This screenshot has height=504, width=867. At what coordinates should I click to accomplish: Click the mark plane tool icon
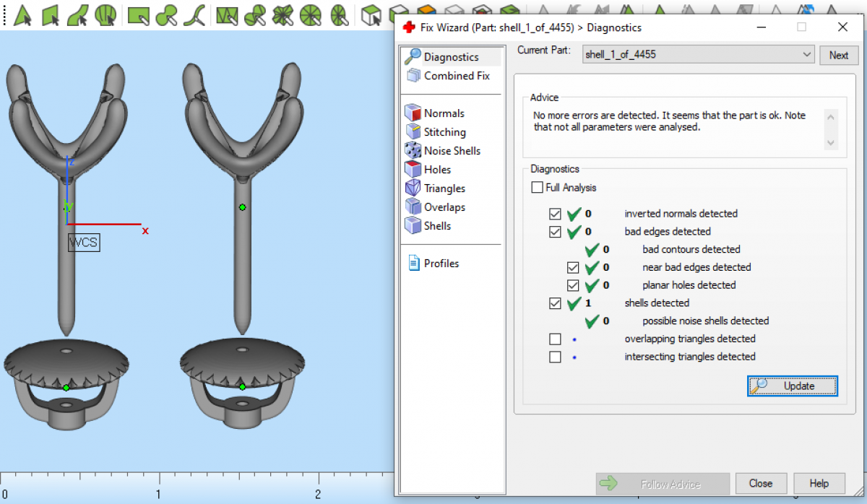50,14
